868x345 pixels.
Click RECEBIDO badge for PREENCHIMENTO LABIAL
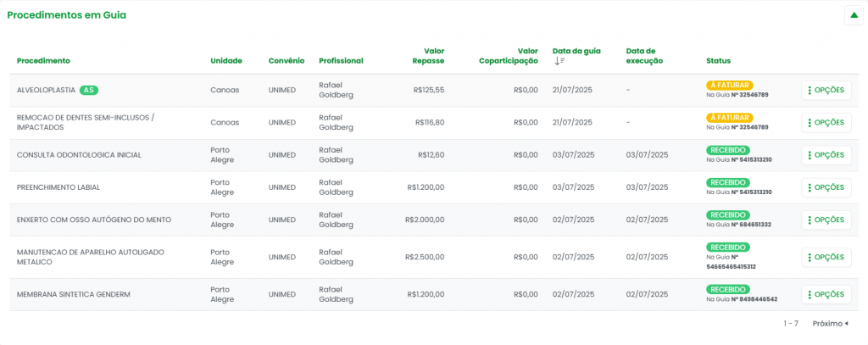727,182
